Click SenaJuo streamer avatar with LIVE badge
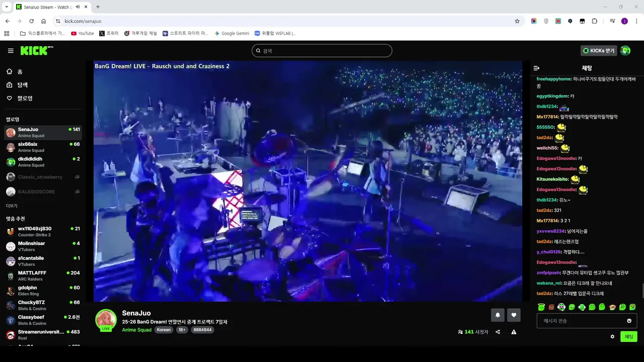This screenshot has height=362, width=644. click(106, 320)
